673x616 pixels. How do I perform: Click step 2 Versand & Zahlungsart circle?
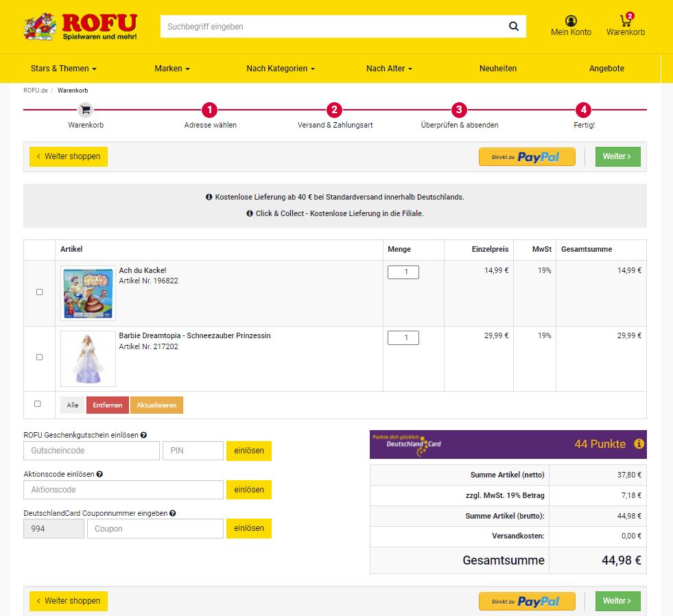pos(334,110)
